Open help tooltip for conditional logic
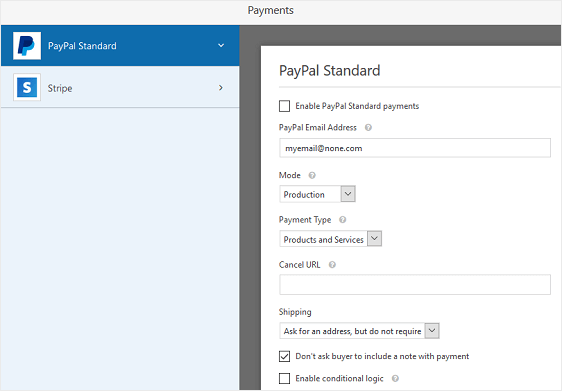Image resolution: width=562 pixels, height=391 pixels. (395, 378)
